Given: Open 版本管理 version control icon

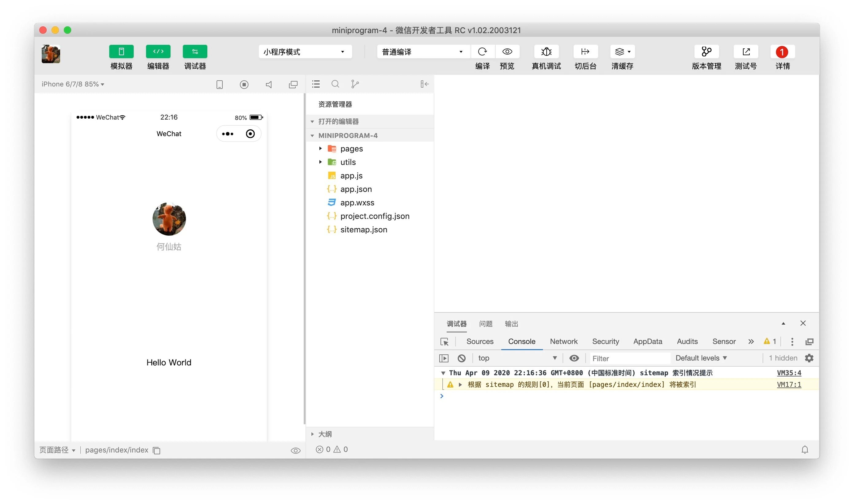Looking at the screenshot, I should [x=706, y=52].
